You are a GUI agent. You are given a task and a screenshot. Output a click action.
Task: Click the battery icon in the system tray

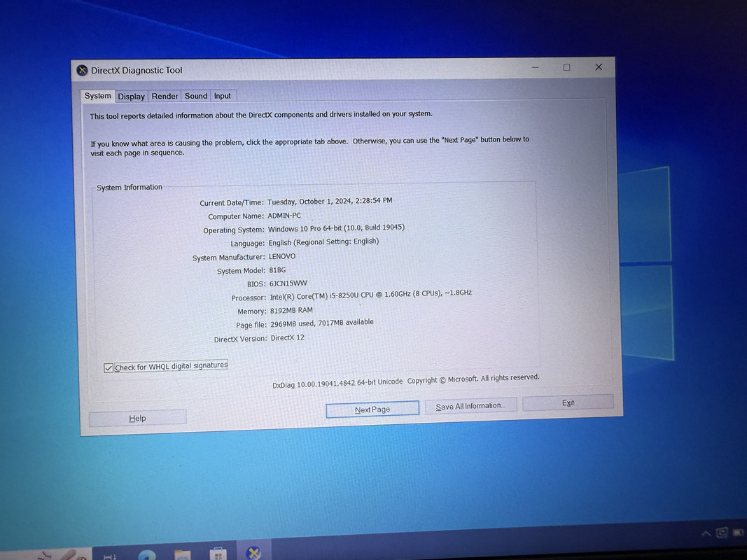739,532
